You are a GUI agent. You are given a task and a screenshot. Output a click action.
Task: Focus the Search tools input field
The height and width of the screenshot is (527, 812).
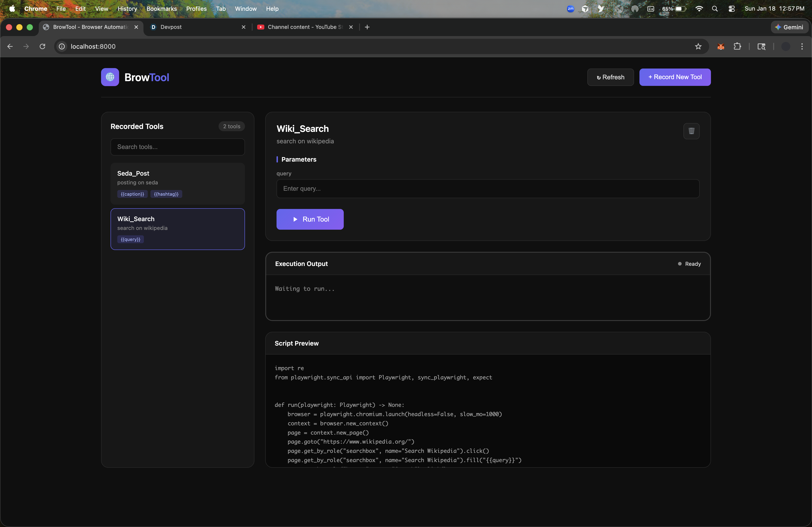coord(178,147)
